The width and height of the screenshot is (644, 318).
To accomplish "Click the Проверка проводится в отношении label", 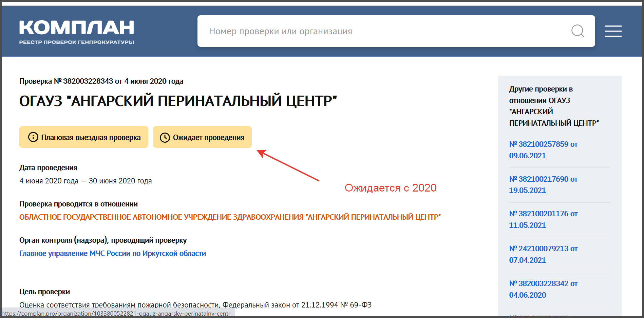I will [78, 204].
